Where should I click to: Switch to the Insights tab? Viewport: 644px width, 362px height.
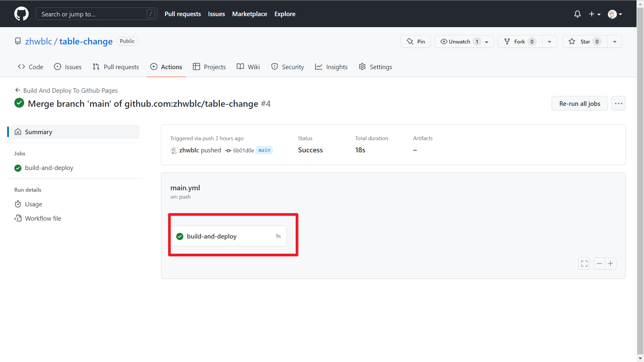point(331,67)
